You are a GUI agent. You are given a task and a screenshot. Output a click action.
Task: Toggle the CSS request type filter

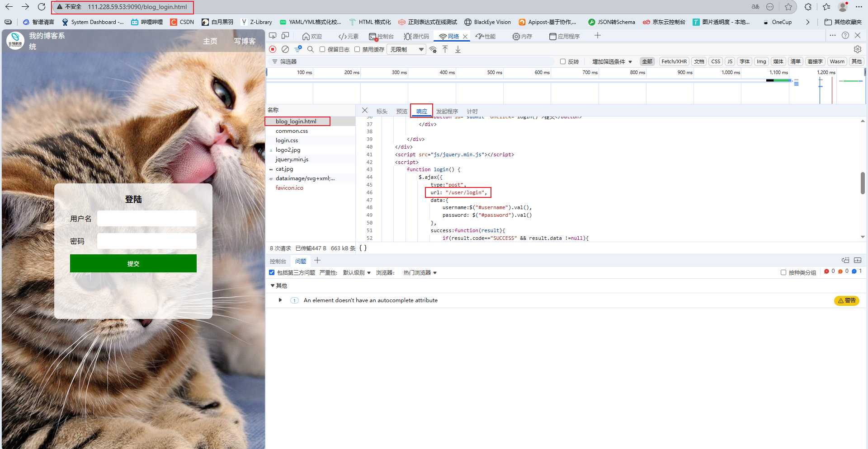tap(716, 61)
